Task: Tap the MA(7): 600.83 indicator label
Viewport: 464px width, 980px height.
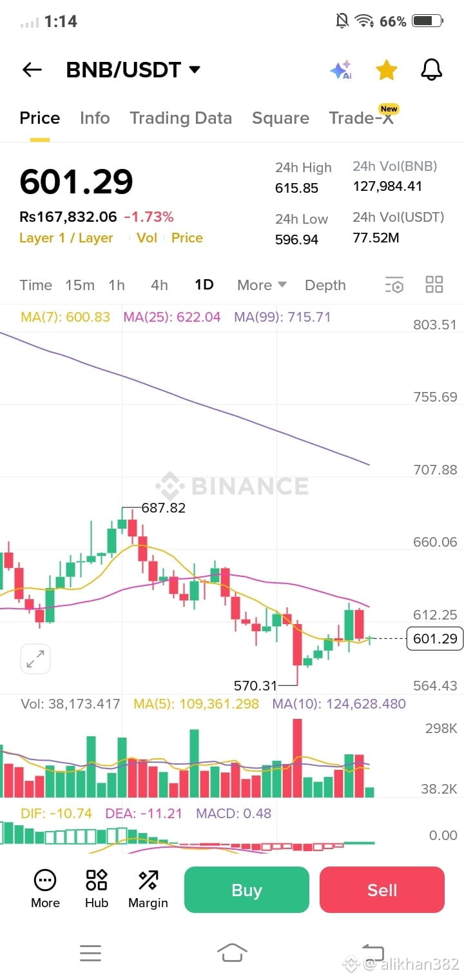Action: pyautogui.click(x=66, y=317)
